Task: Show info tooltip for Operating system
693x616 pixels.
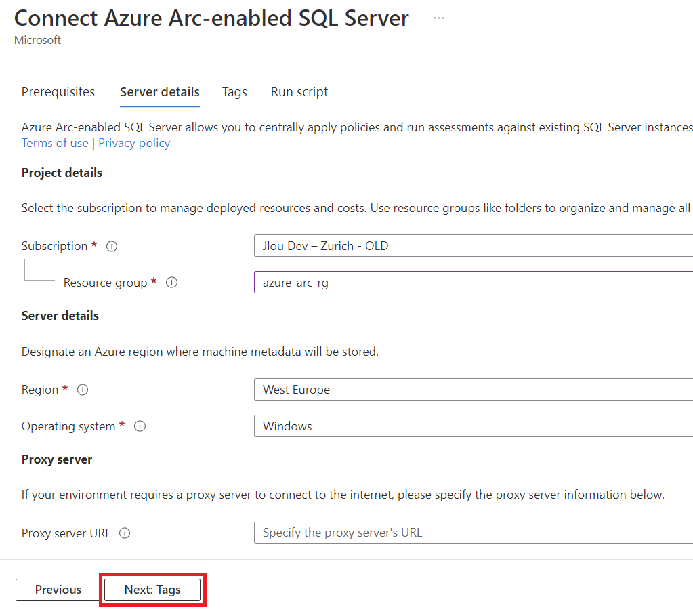Action: (140, 426)
